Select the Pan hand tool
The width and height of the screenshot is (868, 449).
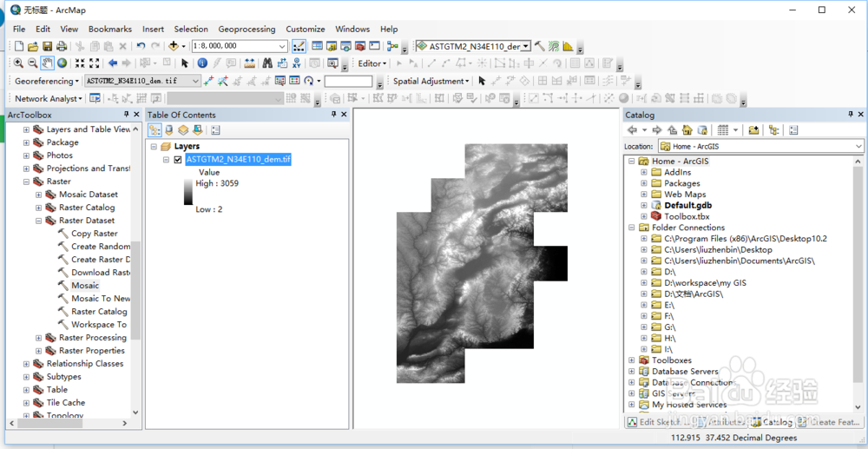(x=47, y=63)
